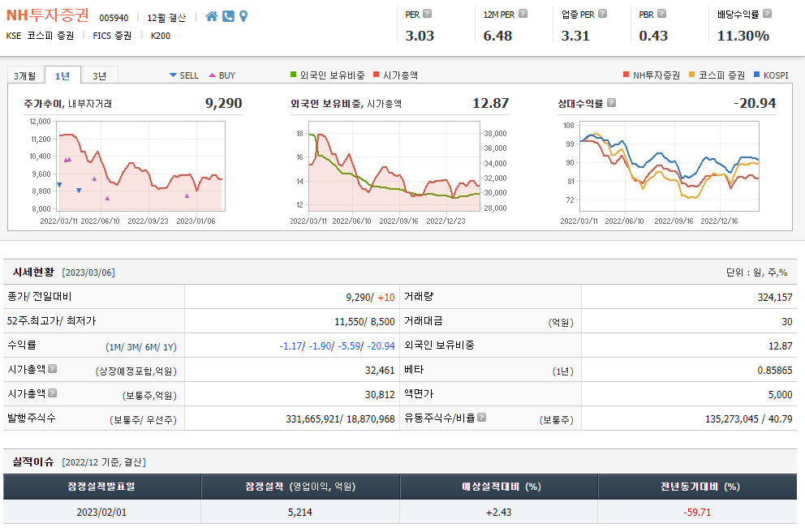
Task: Click the beta value 0.85865
Action: click(775, 371)
